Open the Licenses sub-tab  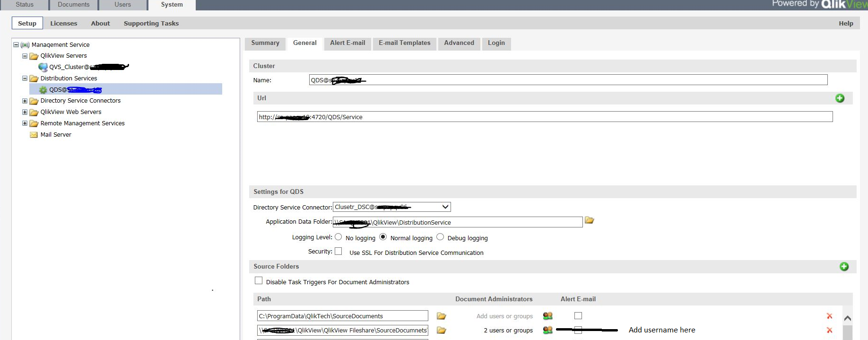tap(64, 23)
